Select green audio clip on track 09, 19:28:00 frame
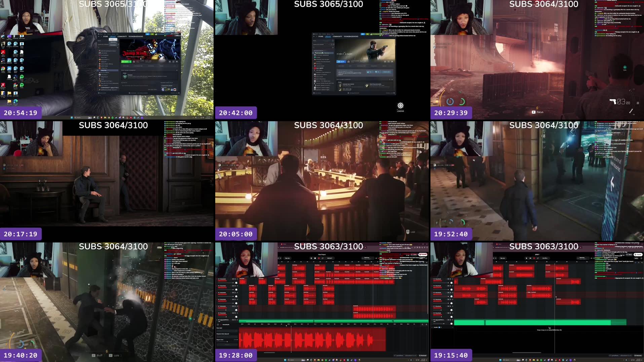 pyautogui.click(x=334, y=321)
